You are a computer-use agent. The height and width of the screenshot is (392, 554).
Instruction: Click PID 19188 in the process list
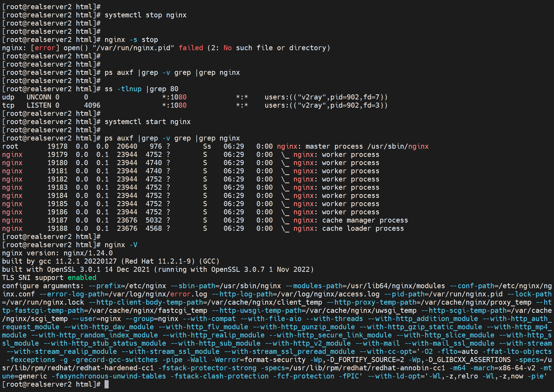(57, 228)
